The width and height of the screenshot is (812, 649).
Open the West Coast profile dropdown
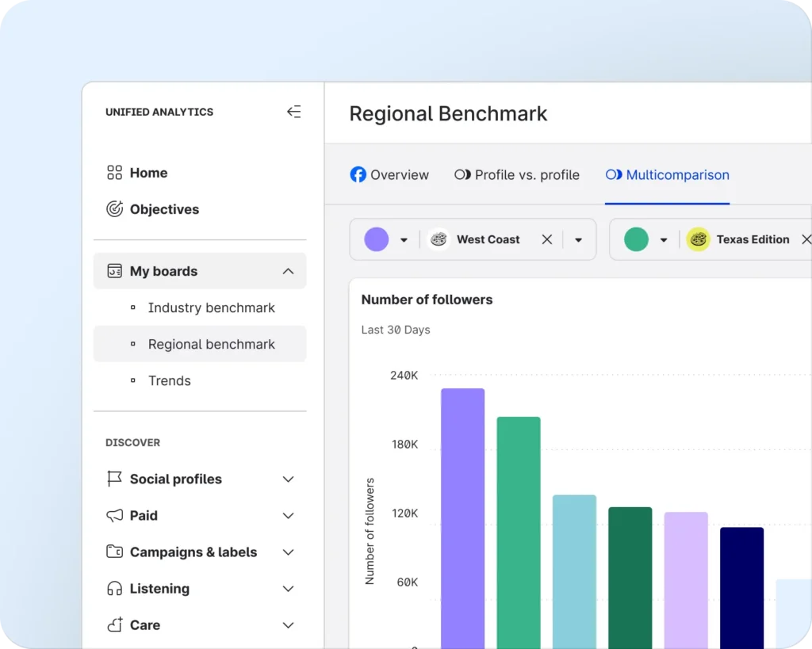coord(578,240)
